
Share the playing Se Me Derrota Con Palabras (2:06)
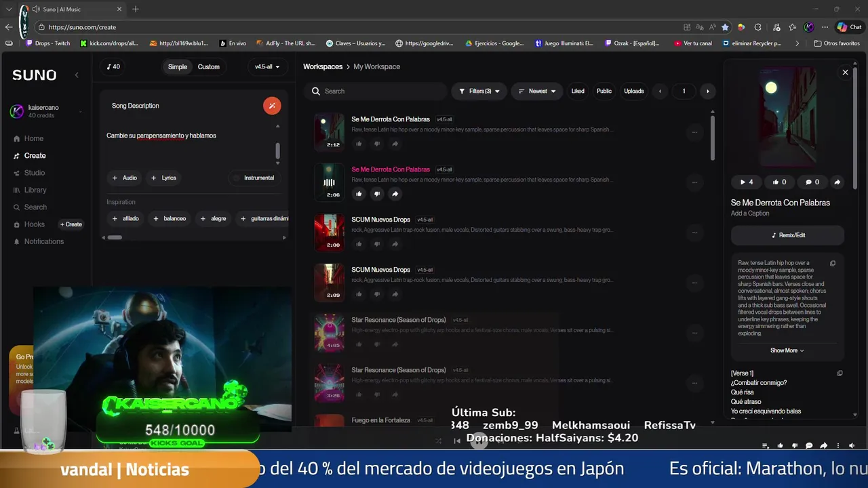tap(395, 194)
